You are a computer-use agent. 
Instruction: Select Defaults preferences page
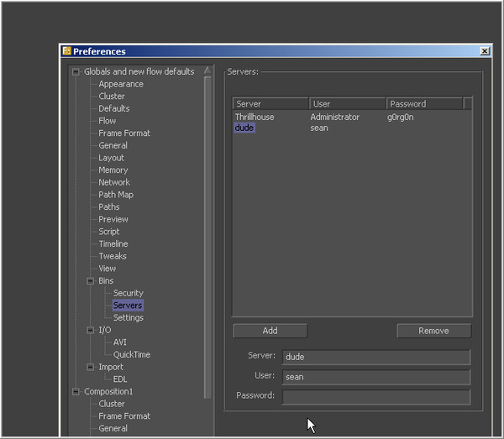113,108
